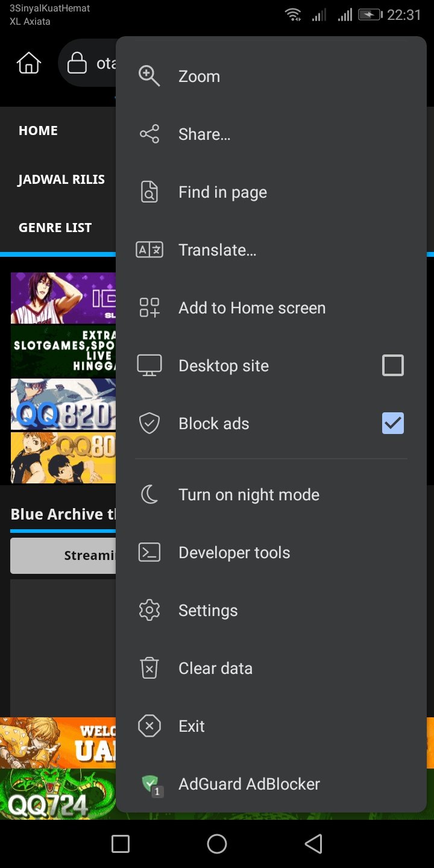
Task: Tap the night mode moon icon
Action: click(149, 495)
